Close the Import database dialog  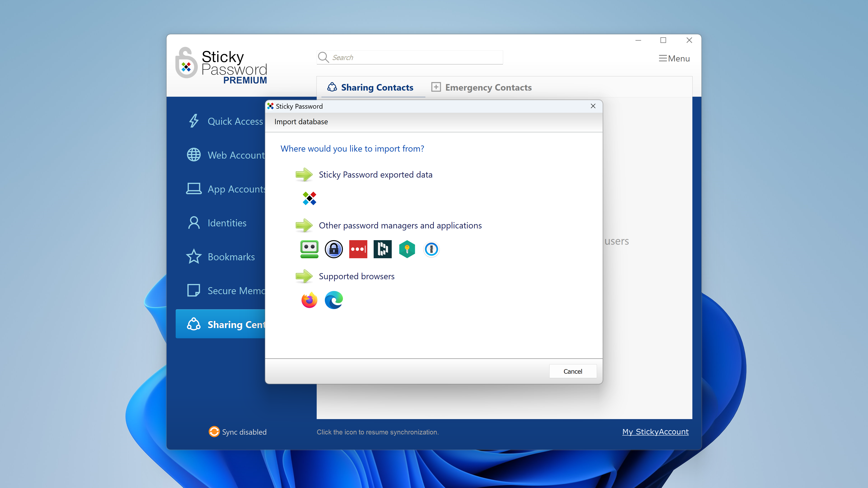click(593, 106)
